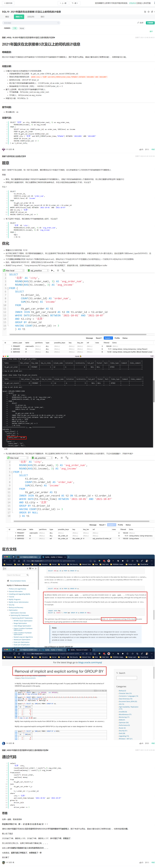Select Message tab in first result panel

coord(89,338)
